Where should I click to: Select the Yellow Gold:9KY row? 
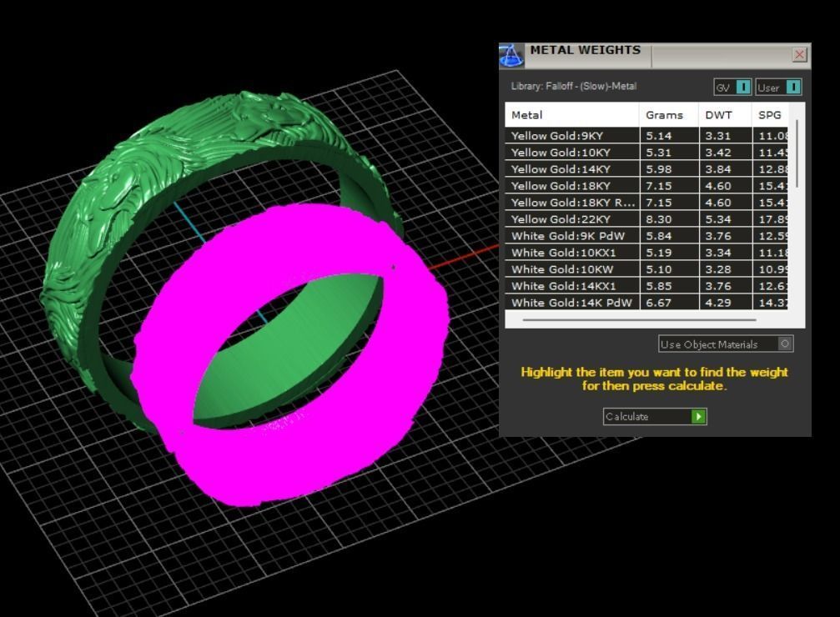646,136
